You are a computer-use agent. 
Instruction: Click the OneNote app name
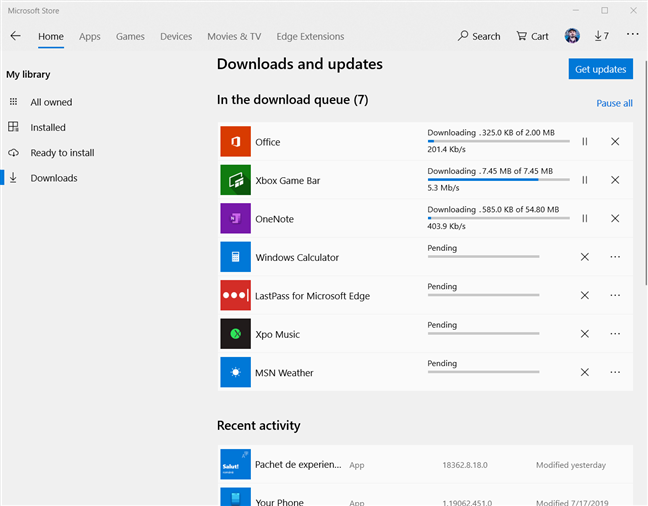point(274,219)
